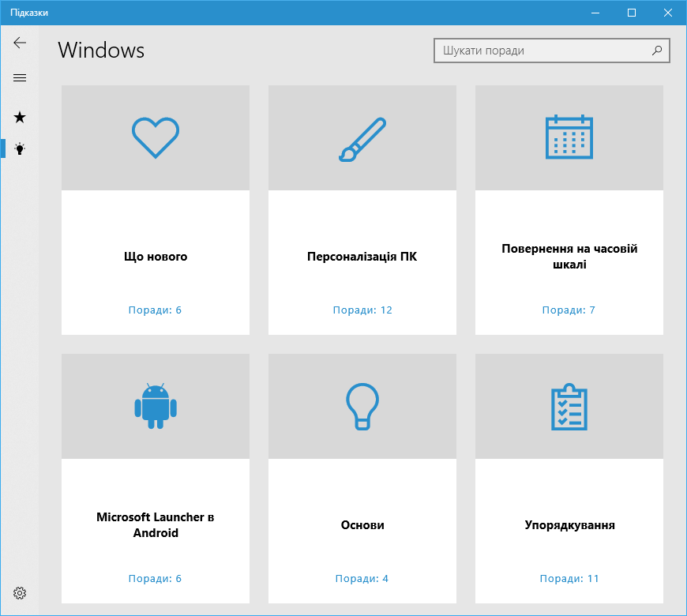Open settings gear in the sidebar
Image resolution: width=687 pixels, height=616 pixels.
point(20,593)
